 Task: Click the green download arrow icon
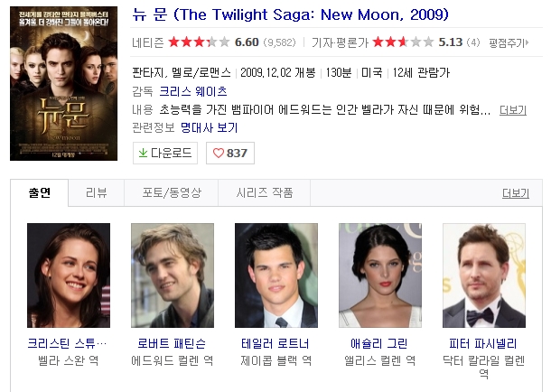[143, 153]
